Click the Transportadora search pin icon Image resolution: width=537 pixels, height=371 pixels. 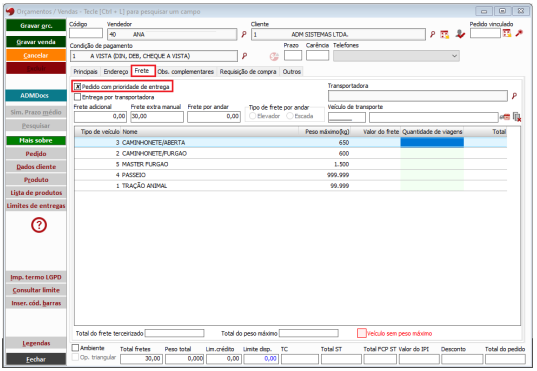[x=514, y=96]
